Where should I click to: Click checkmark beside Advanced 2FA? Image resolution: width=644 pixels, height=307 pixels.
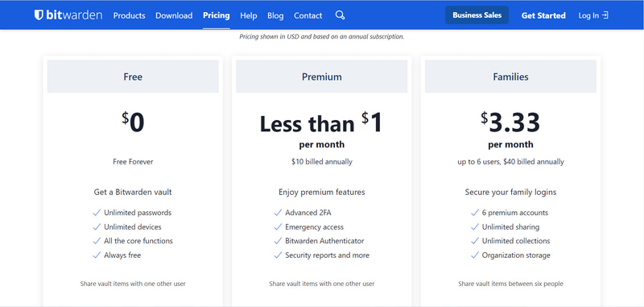[278, 213]
